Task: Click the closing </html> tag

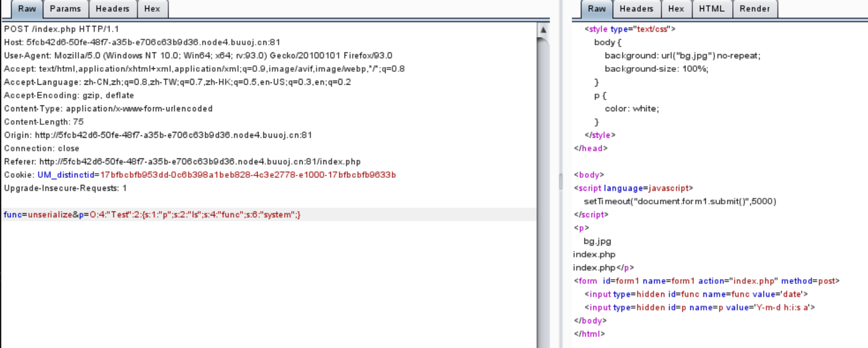Action: tap(589, 334)
